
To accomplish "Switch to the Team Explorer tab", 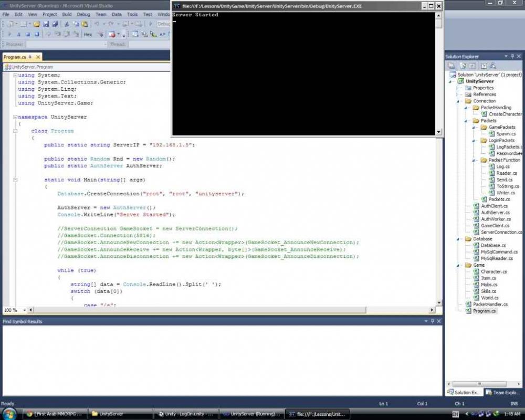I will coord(503,392).
